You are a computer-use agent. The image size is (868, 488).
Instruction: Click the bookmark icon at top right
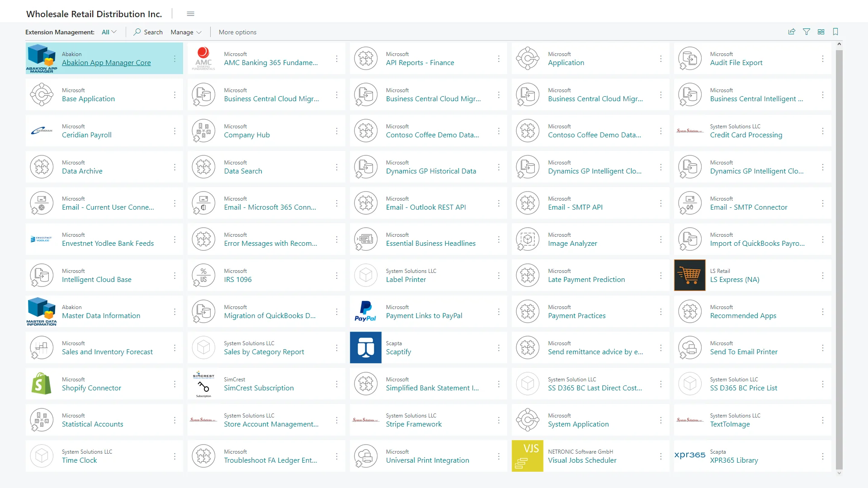[x=835, y=32]
